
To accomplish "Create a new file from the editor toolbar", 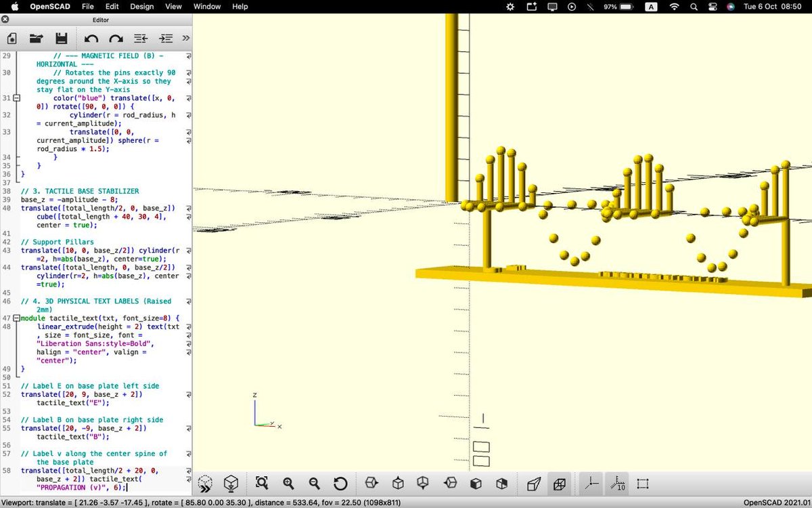I will 13,39.
